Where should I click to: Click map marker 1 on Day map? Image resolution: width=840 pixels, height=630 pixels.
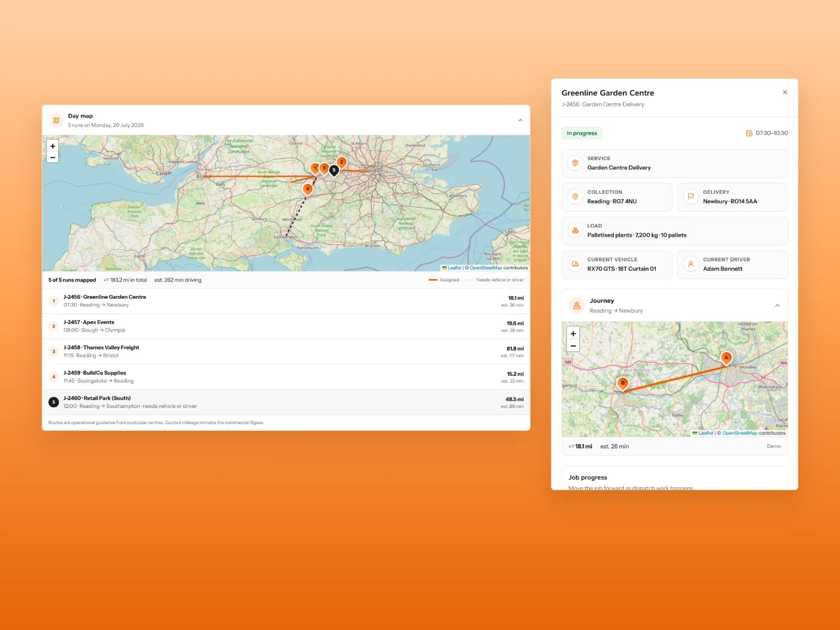click(315, 169)
